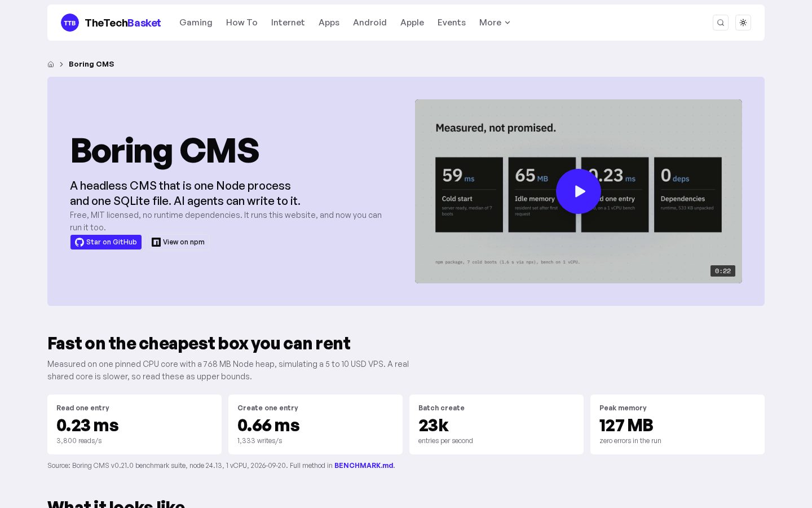The height and width of the screenshot is (508, 812).
Task: Open the Gaming menu item
Action: point(196,23)
